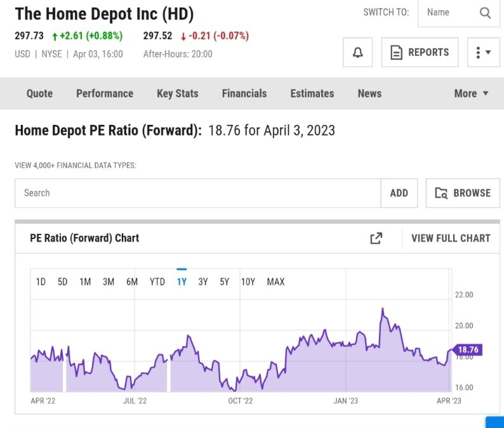Select the 3M chart range
Screen dimensions: 504x428
109,282
